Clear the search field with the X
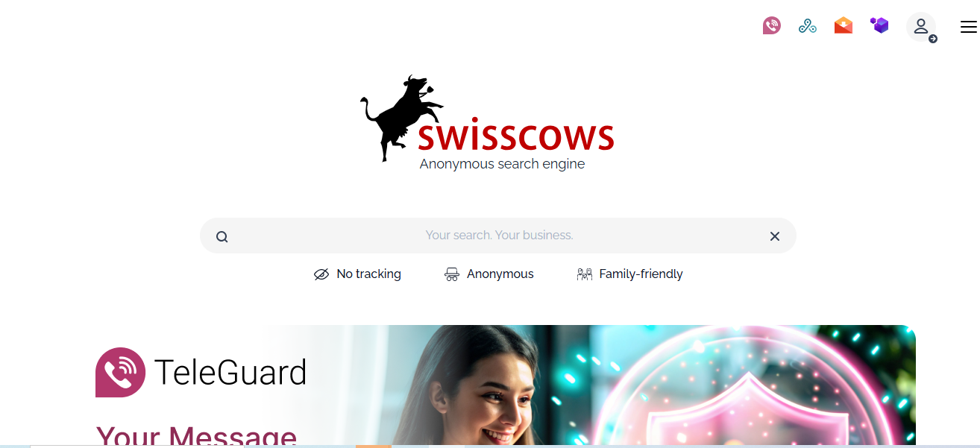The width and height of the screenshot is (980, 448). coord(775,236)
